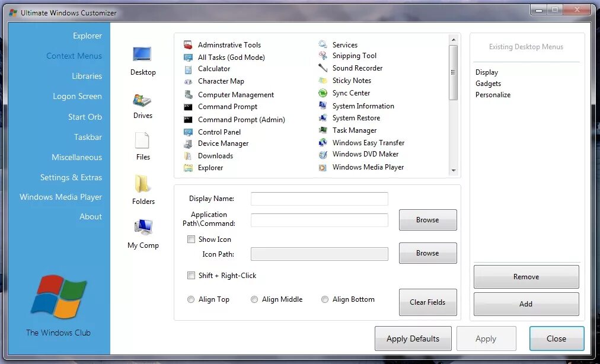The width and height of the screenshot is (600, 364).
Task: Click the System Information icon
Action: (x=323, y=106)
